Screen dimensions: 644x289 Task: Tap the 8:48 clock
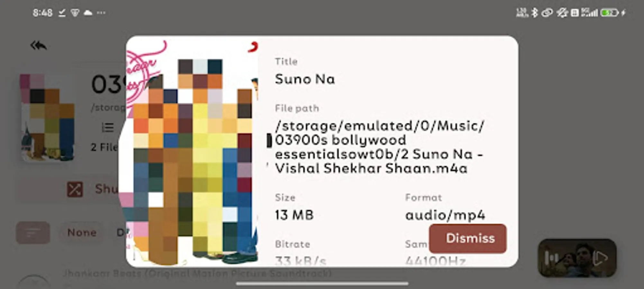pos(42,13)
